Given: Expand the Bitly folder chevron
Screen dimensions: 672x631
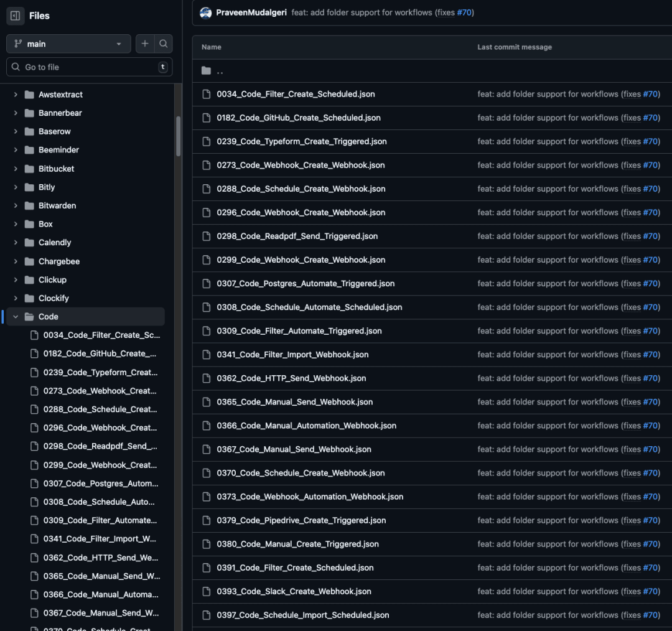Looking at the screenshot, I should pos(16,187).
